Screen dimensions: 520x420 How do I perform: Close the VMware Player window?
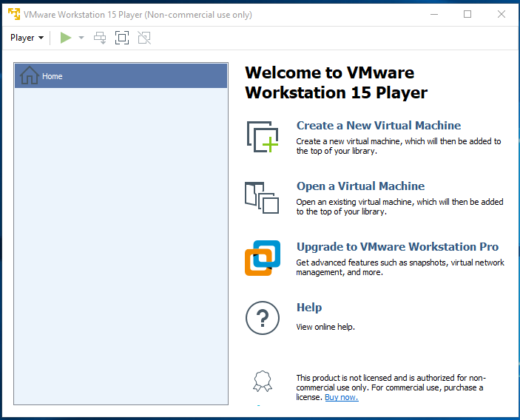pos(502,14)
